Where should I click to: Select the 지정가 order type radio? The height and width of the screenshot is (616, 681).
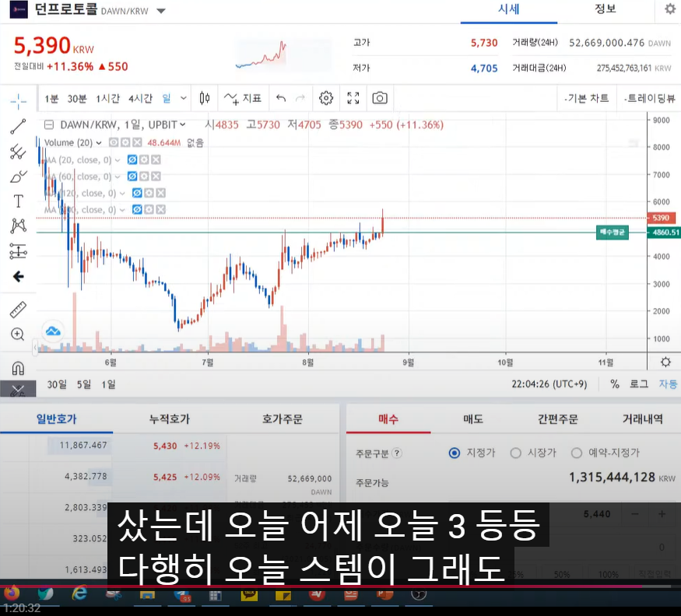pyautogui.click(x=455, y=453)
